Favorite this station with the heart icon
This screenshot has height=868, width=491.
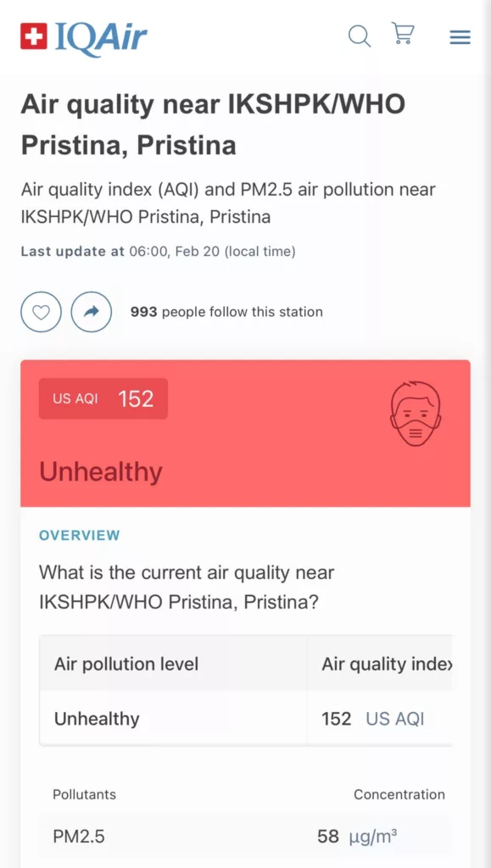(x=41, y=312)
